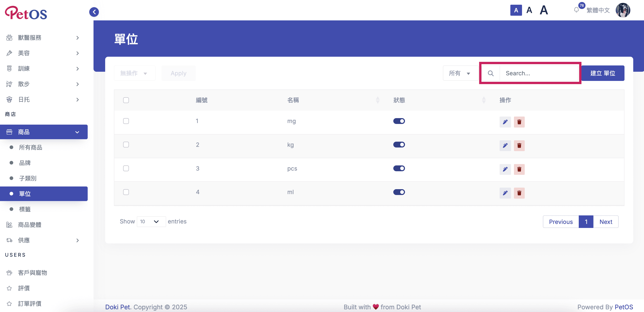Click the edit pencil for pcs unit
The width and height of the screenshot is (644, 312).
point(505,169)
